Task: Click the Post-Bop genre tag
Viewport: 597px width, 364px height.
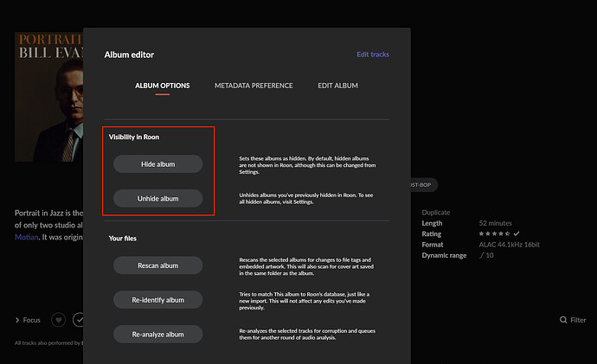Action: 424,185
